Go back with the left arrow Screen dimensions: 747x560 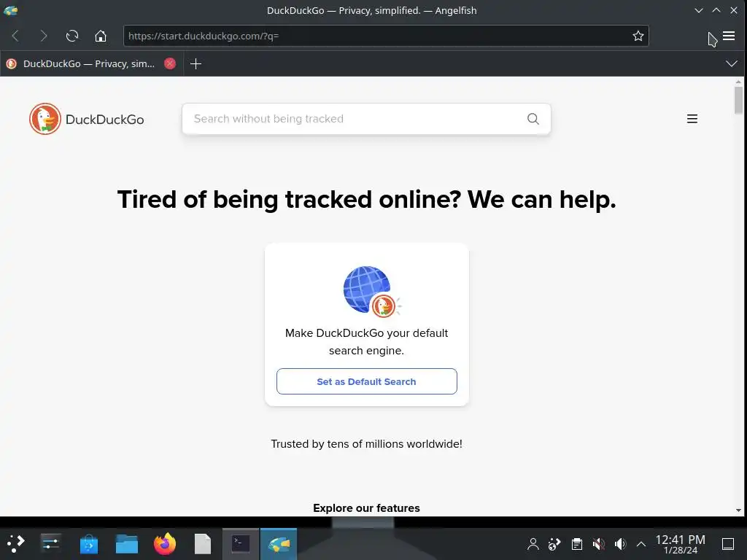click(x=15, y=36)
